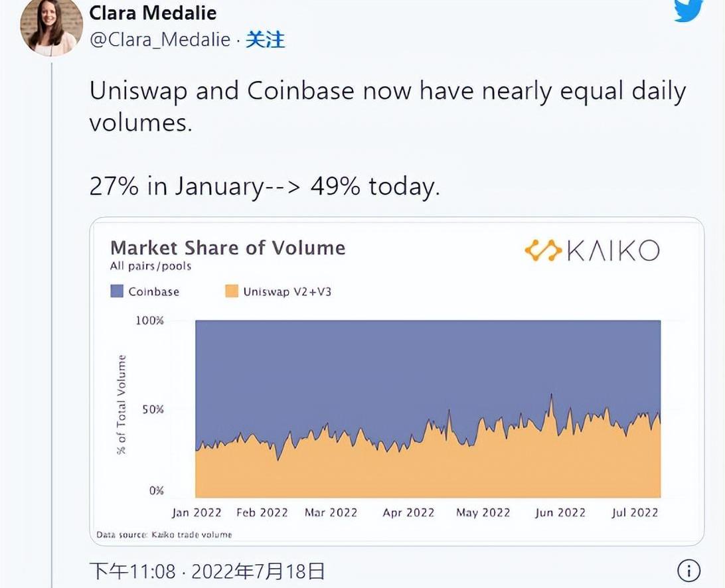
Task: Click the Market Share of Volume title
Action: tap(228, 248)
